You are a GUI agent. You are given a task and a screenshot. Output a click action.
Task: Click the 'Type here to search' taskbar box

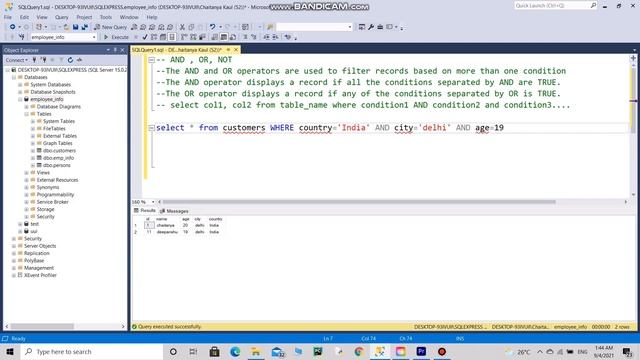[91, 351]
